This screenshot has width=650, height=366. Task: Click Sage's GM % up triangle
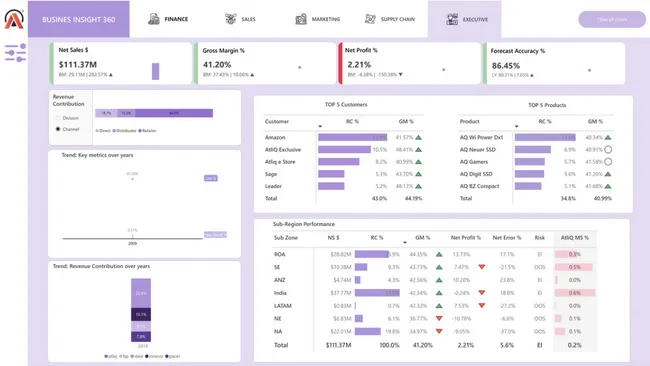419,174
